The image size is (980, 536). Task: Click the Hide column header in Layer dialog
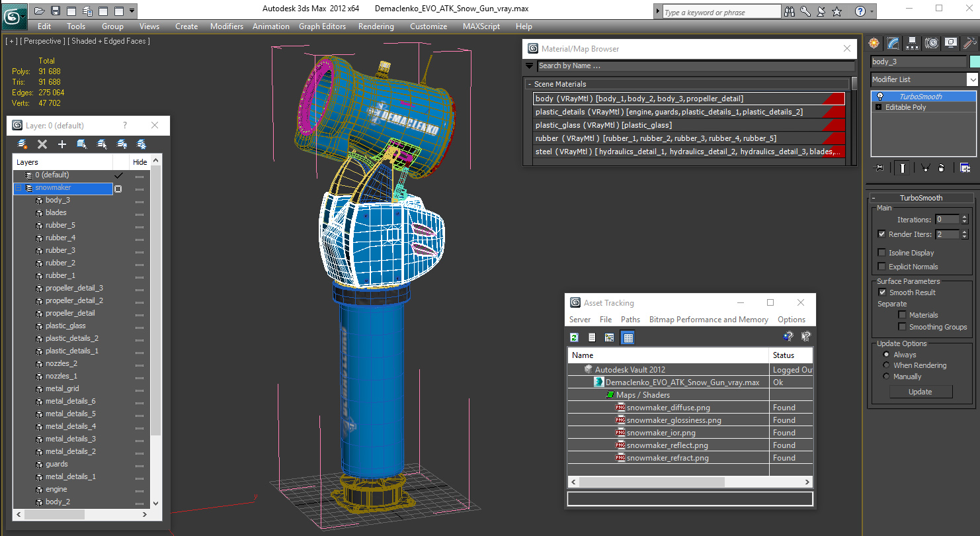[x=140, y=162]
